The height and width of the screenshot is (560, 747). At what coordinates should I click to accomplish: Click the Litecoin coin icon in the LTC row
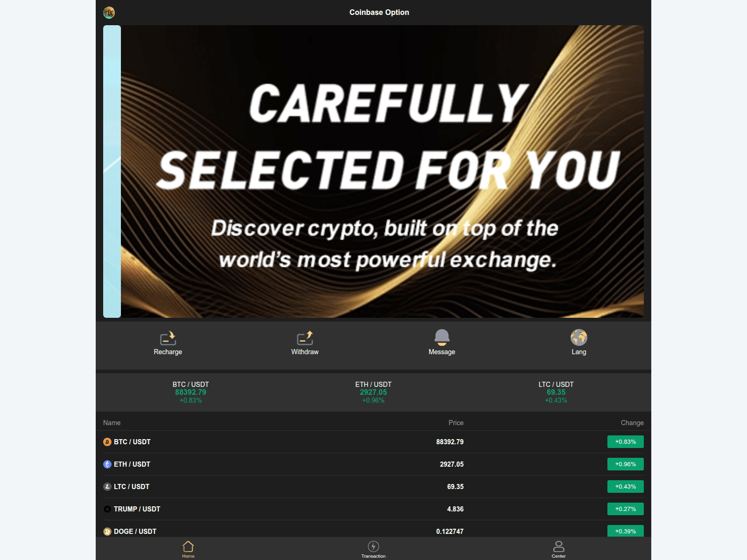point(107,487)
